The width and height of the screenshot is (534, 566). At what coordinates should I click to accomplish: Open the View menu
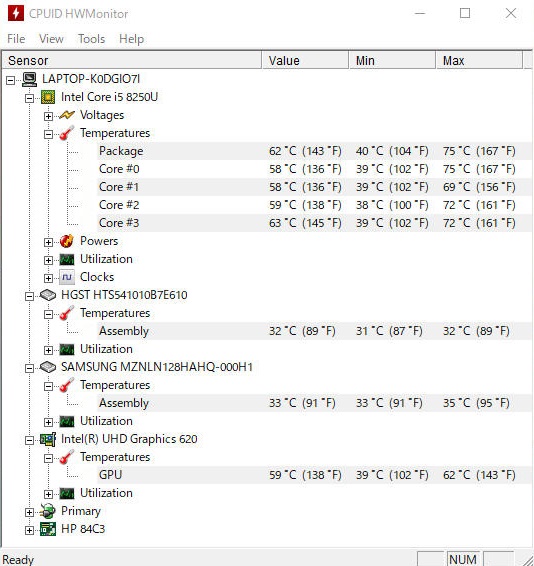(51, 39)
